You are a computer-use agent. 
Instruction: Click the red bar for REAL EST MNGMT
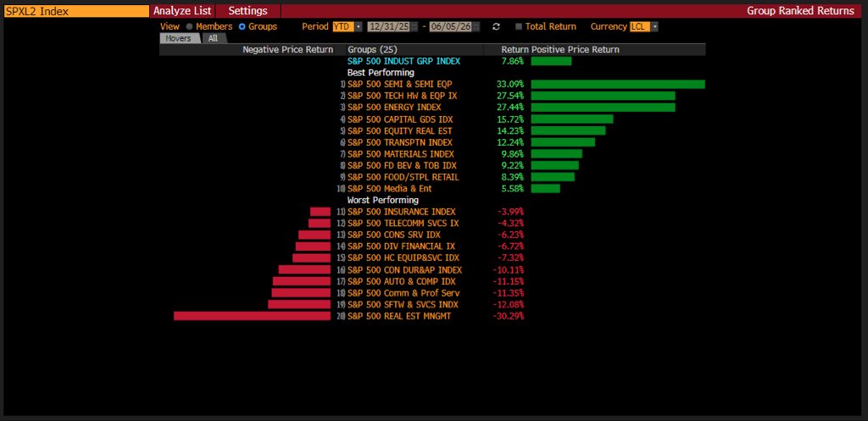pos(252,316)
